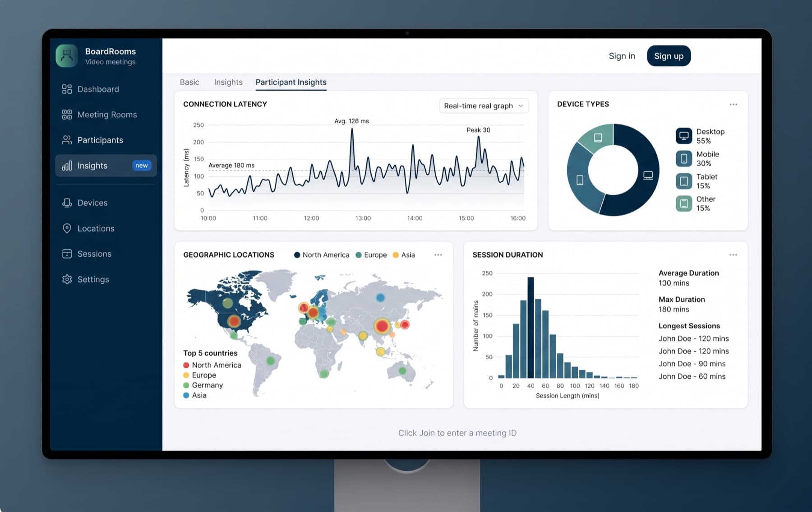Click the Mobile device legend icon
Screen dimensions: 812x512
tap(684, 158)
